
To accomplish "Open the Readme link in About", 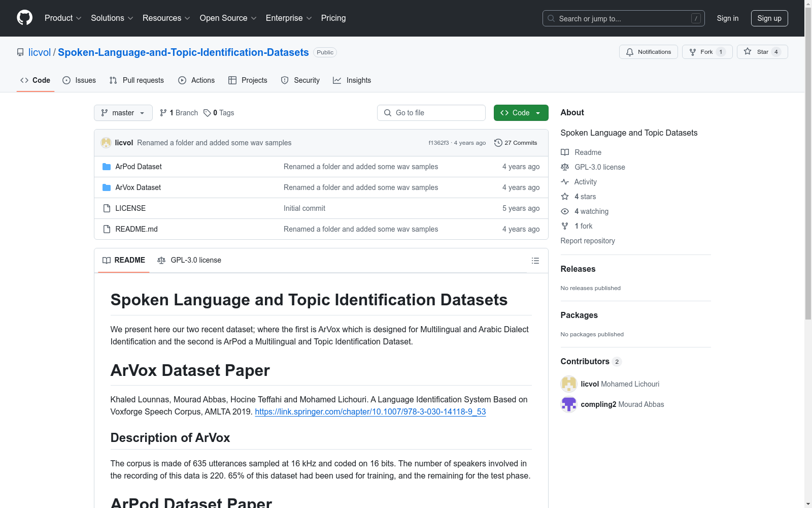I will click(x=581, y=152).
